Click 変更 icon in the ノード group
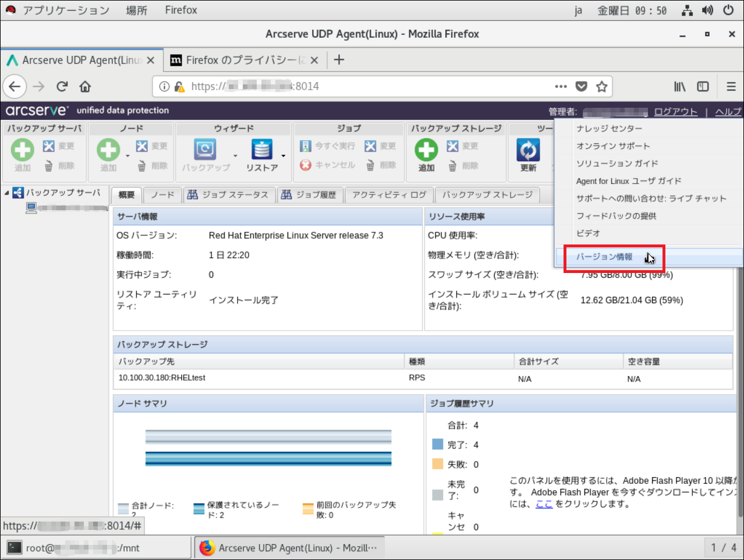This screenshot has height=560, width=744. (x=142, y=146)
